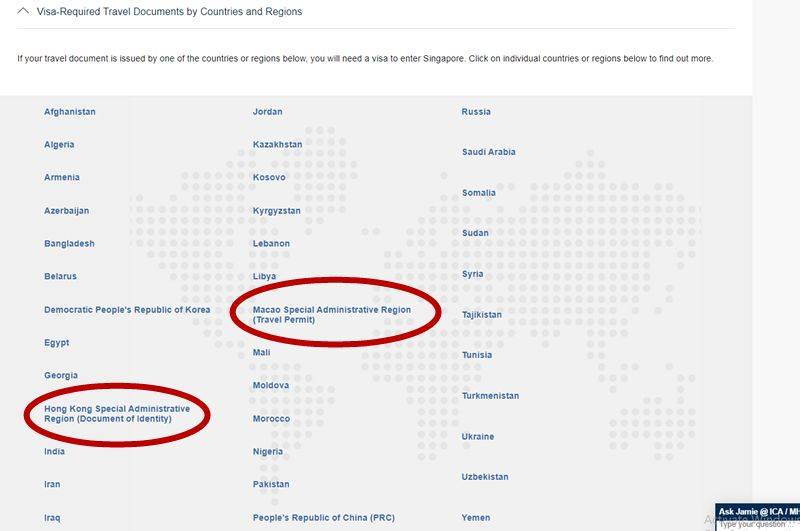The height and width of the screenshot is (531, 800).
Task: Open Hong Kong Special Administrative Region link
Action: pyautogui.click(x=116, y=414)
